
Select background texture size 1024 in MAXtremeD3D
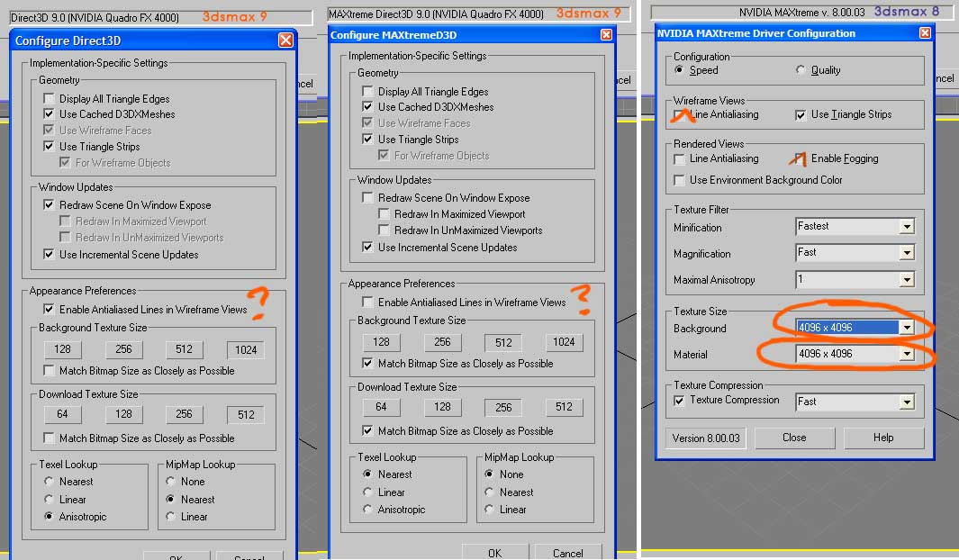[x=564, y=342]
